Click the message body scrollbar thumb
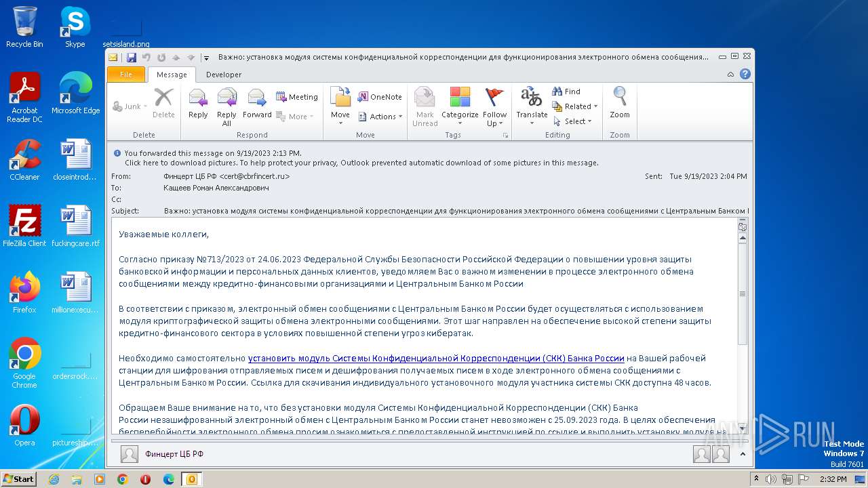Screen dimensions: 868x488 point(743,294)
